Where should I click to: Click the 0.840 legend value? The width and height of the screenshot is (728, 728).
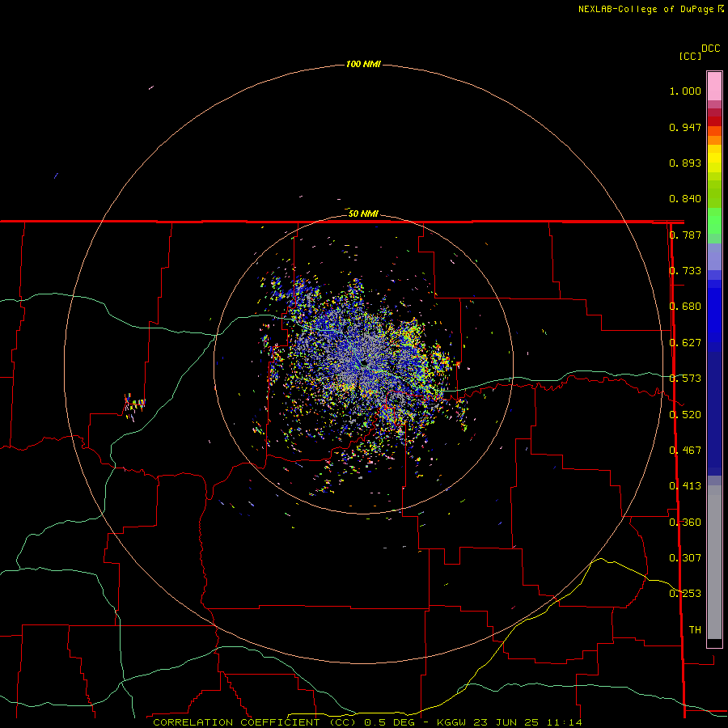point(685,199)
